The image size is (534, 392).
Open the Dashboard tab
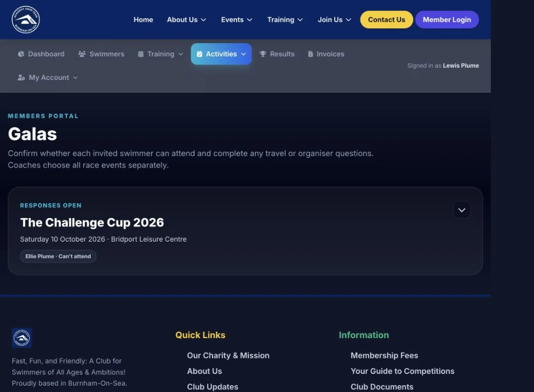(41, 54)
